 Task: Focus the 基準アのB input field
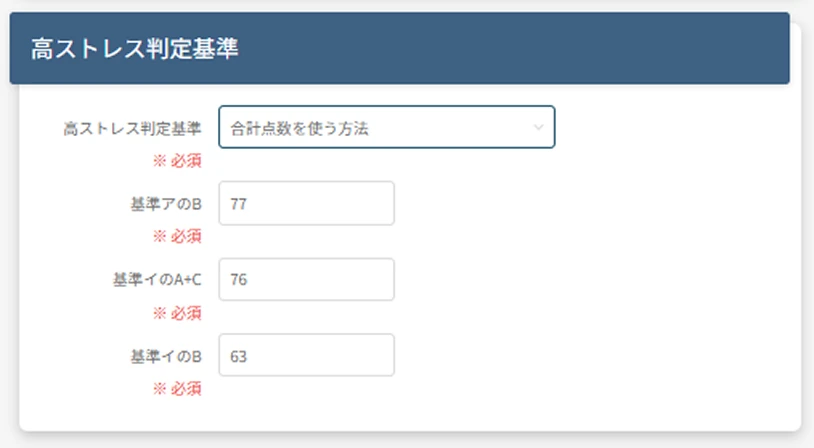click(x=306, y=203)
